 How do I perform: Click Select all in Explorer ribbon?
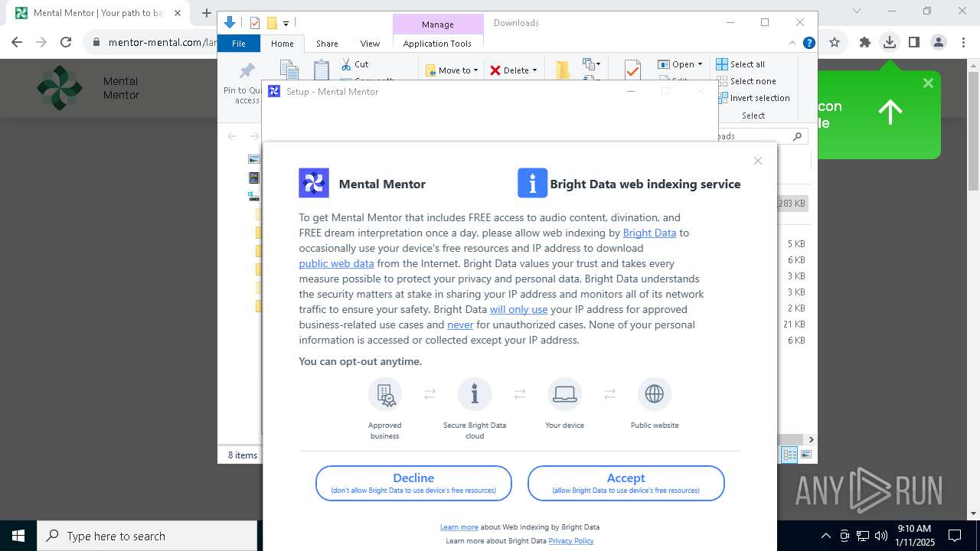click(x=740, y=64)
